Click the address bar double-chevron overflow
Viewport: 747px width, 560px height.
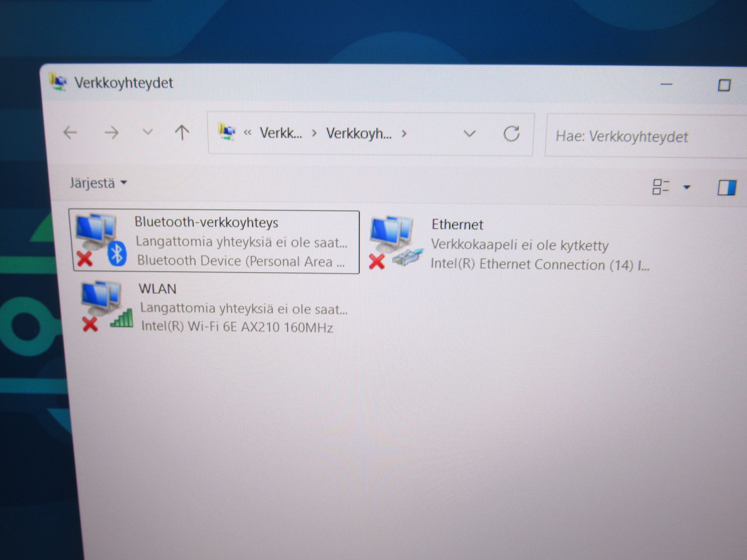click(x=248, y=133)
